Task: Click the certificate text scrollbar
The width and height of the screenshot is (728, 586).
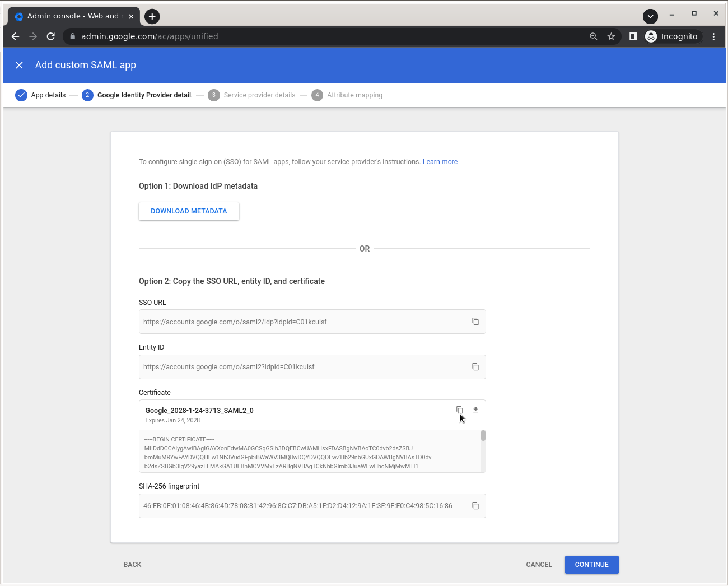Action: coord(483,436)
